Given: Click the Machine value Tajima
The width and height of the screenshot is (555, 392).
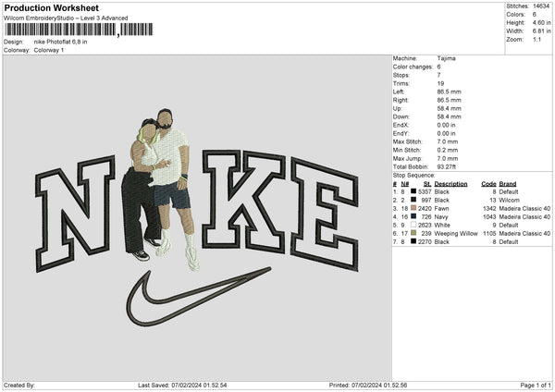Looking at the screenshot, I should pyautogui.click(x=446, y=58).
